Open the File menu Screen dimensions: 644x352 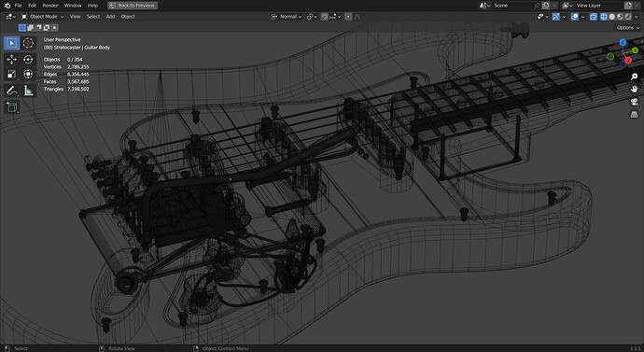click(18, 6)
